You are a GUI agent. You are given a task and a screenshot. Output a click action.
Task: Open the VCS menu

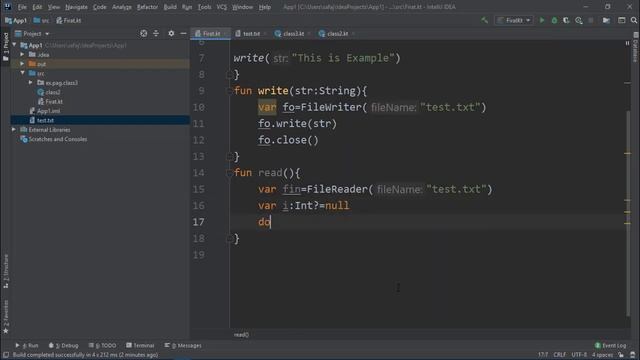pos(222,7)
